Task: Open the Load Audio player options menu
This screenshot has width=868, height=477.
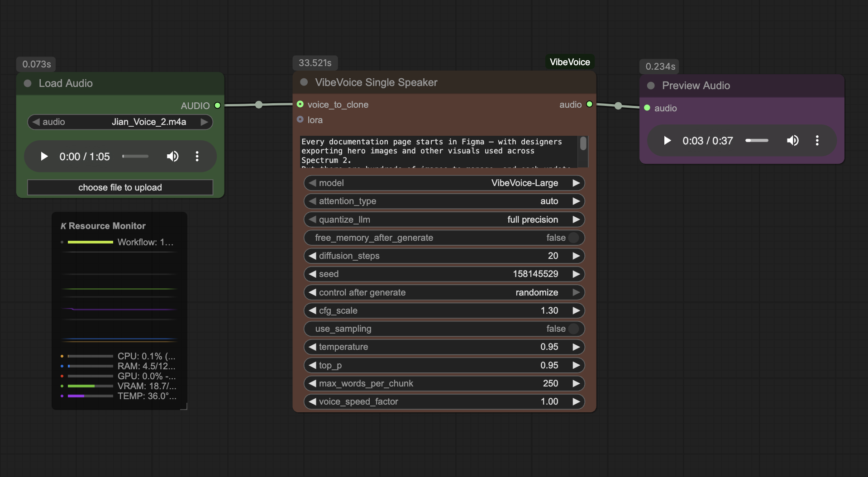Action: [197, 156]
